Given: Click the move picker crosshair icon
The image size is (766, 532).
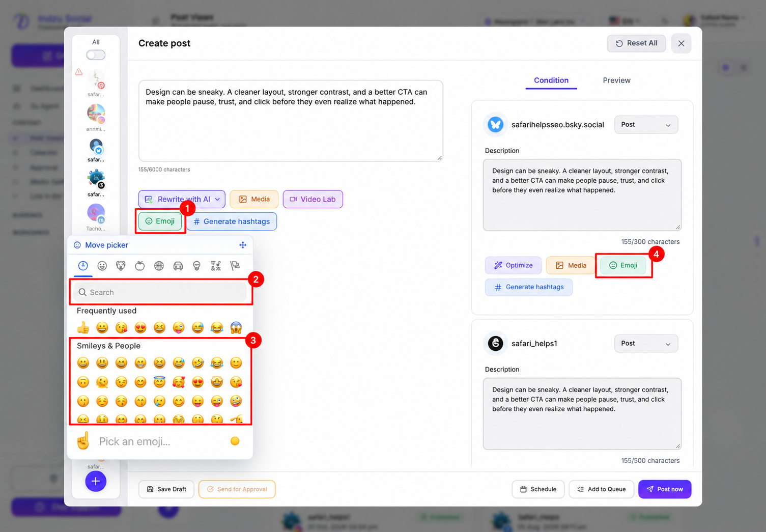Looking at the screenshot, I should [243, 245].
